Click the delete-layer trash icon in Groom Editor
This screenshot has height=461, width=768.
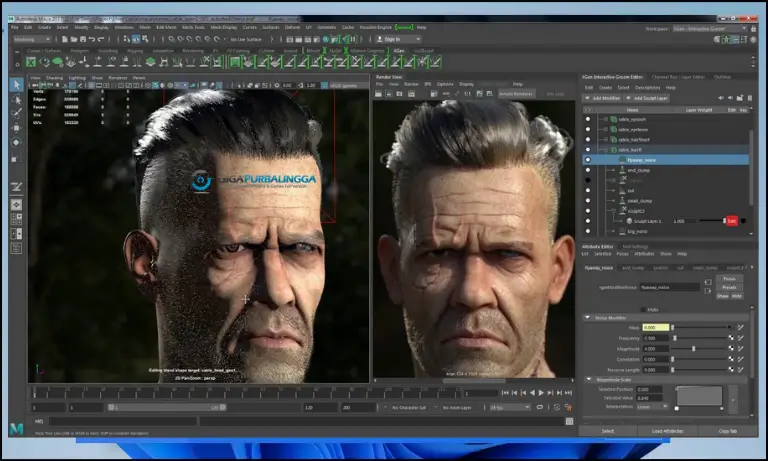[x=749, y=98]
